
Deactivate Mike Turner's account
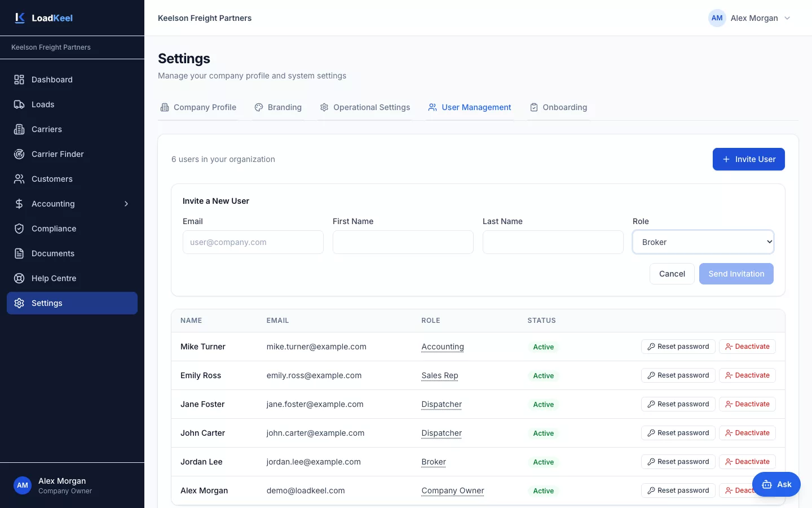tap(747, 347)
